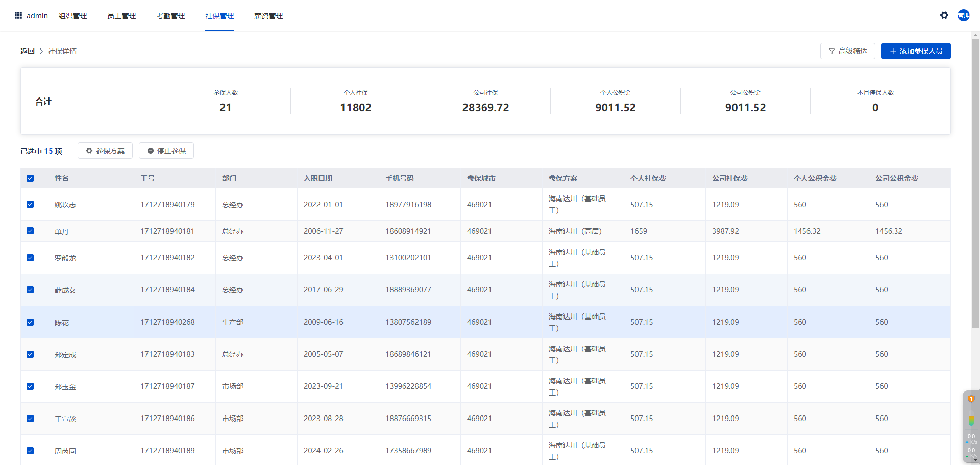Go to 考勤管理 tab
This screenshot has height=465, width=980.
170,16
